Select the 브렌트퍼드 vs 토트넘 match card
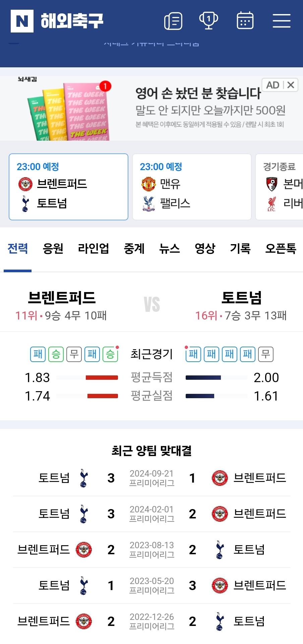The image size is (303, 644). (x=68, y=187)
